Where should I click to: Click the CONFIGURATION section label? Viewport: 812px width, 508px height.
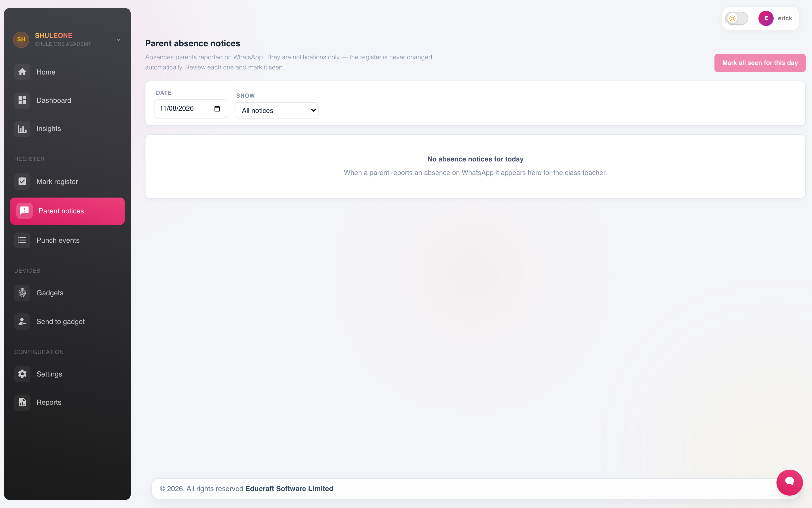[39, 352]
